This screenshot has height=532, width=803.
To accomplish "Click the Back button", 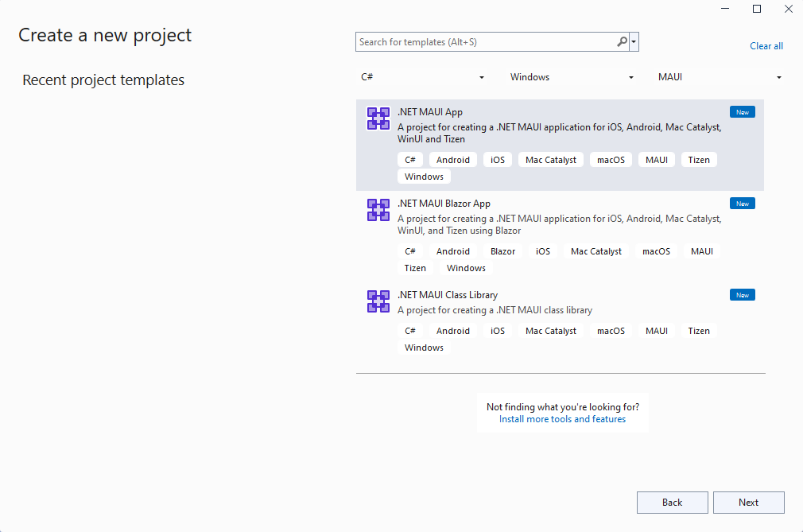I will coord(672,502).
